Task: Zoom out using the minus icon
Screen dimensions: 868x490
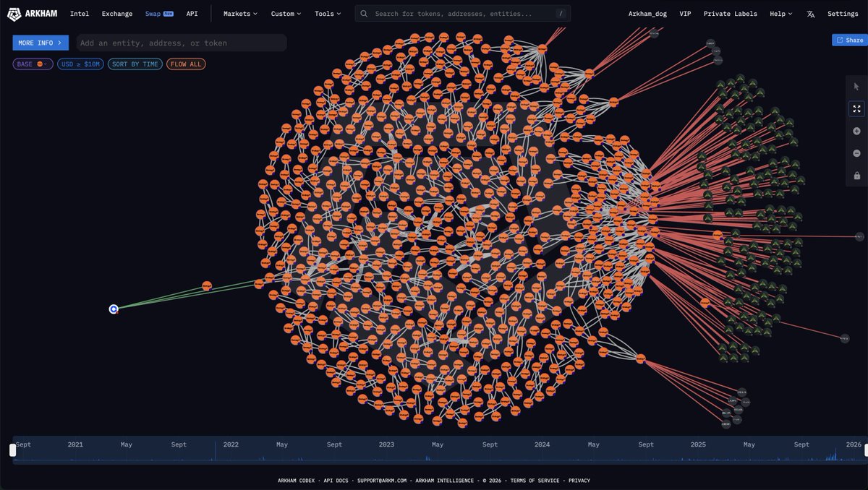Action: [856, 153]
